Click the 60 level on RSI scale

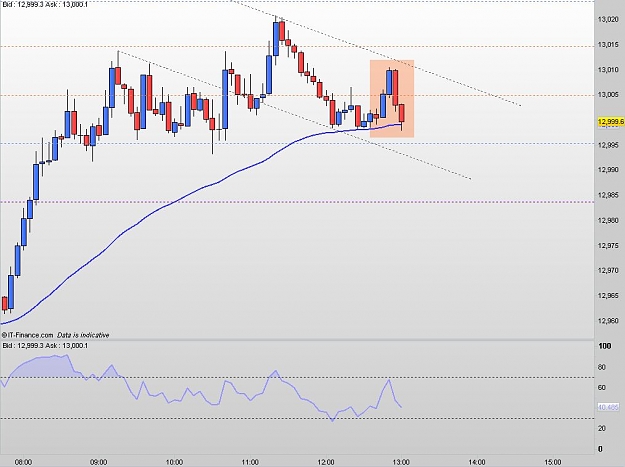tap(602, 387)
